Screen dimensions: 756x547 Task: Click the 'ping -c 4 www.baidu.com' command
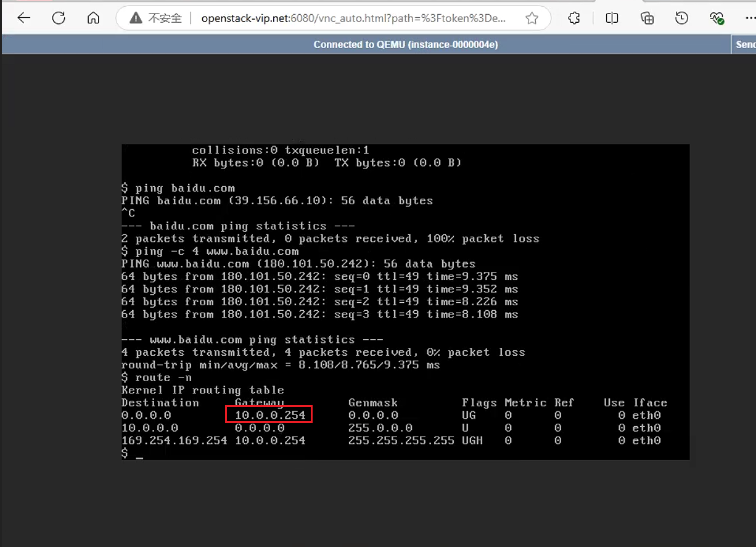(217, 251)
